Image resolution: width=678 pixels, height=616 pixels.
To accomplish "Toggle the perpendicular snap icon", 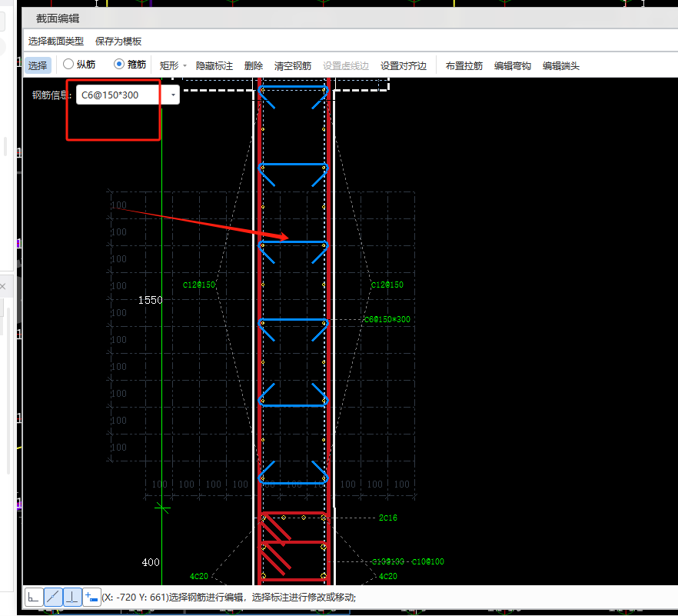I will tap(72, 598).
